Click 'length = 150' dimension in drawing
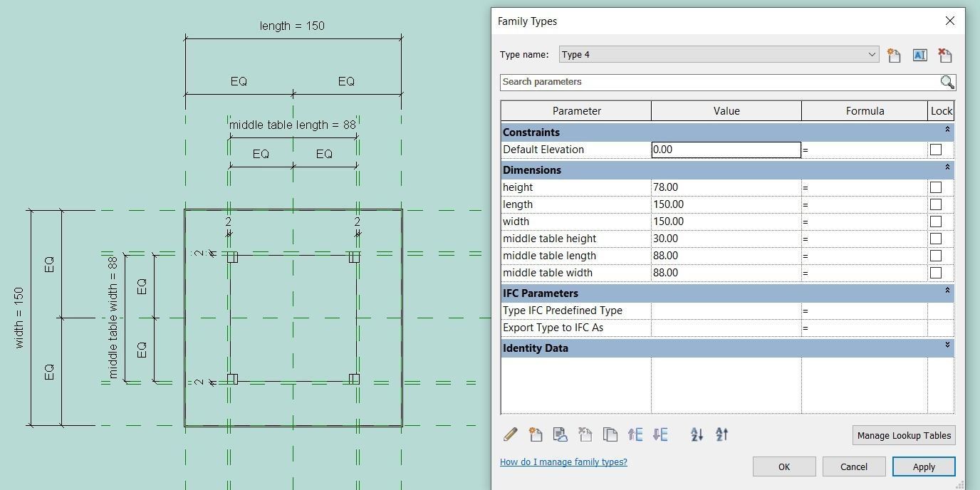Image resolution: width=980 pixels, height=490 pixels. tap(292, 26)
